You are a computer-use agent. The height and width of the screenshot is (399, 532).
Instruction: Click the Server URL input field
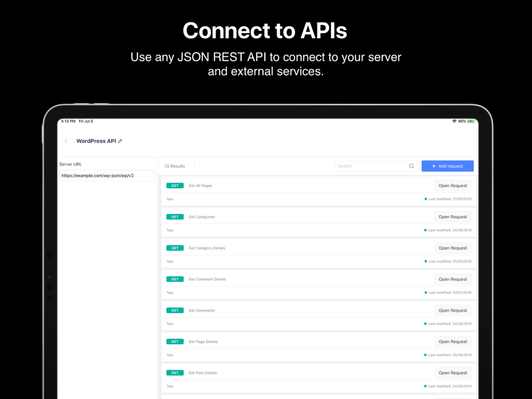(107, 176)
